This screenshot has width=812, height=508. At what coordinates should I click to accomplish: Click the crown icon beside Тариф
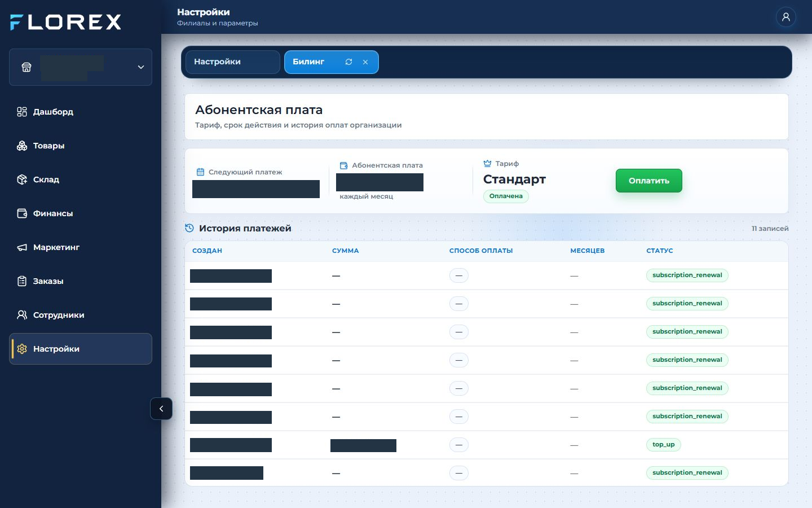[487, 164]
